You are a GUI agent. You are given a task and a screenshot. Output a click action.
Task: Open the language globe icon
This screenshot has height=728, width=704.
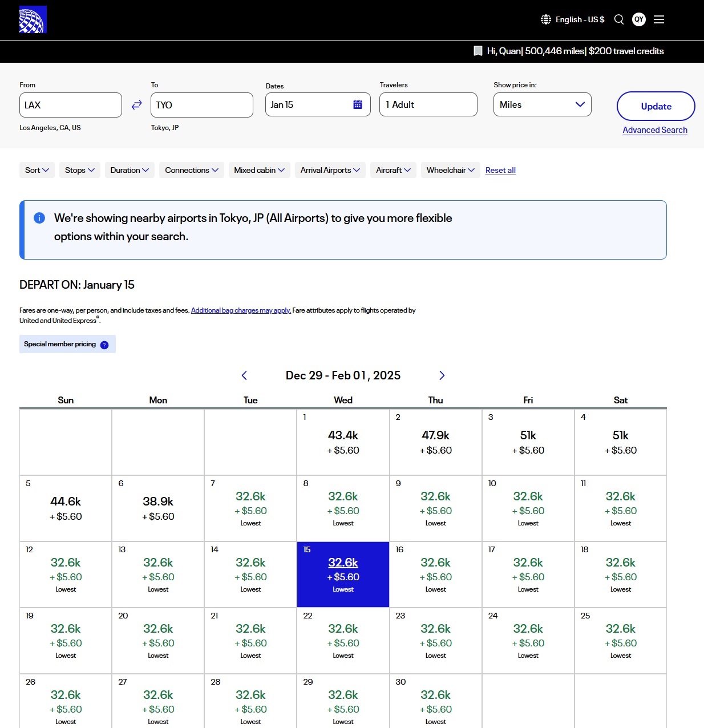[x=546, y=19]
